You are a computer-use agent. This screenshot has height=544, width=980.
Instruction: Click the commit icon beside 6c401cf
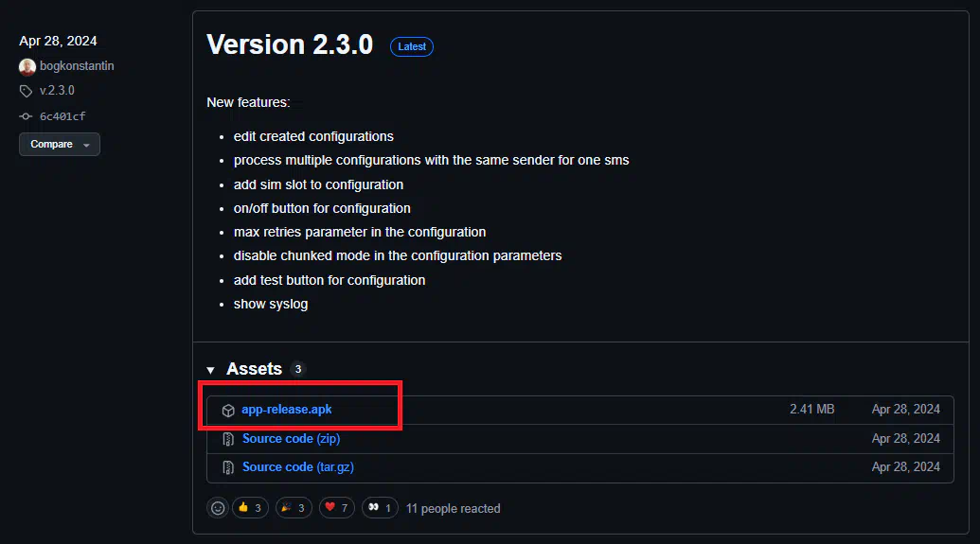coord(26,116)
